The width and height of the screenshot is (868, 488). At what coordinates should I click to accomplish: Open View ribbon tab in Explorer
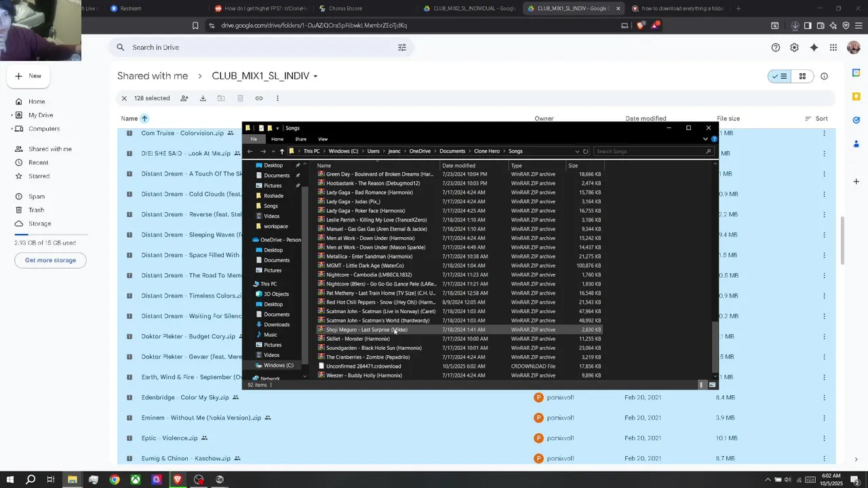(323, 139)
